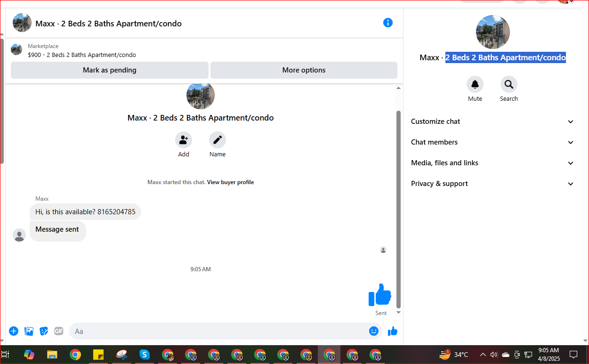589x364 pixels.
Task: Click the header conversation avatar
Action: coord(22,23)
